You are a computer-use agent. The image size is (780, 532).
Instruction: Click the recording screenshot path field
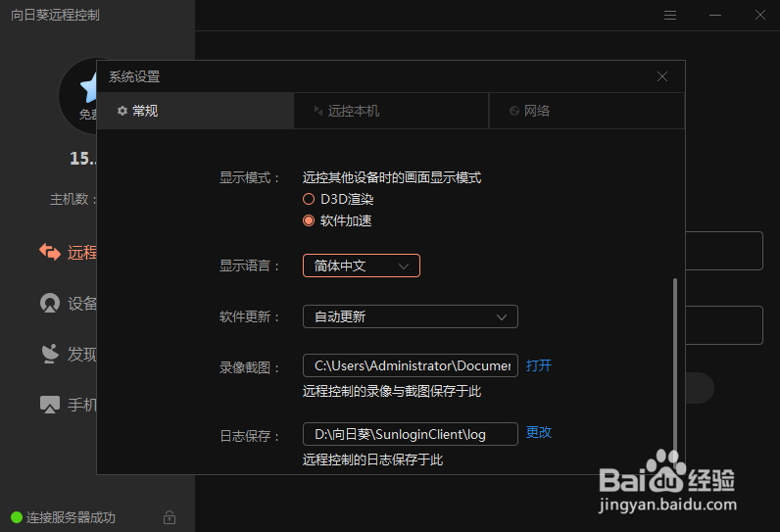point(411,365)
